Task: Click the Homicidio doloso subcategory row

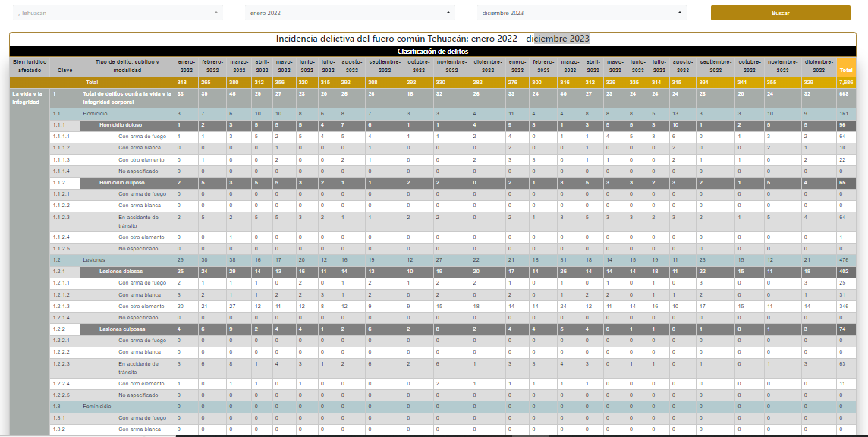Action: point(121,124)
